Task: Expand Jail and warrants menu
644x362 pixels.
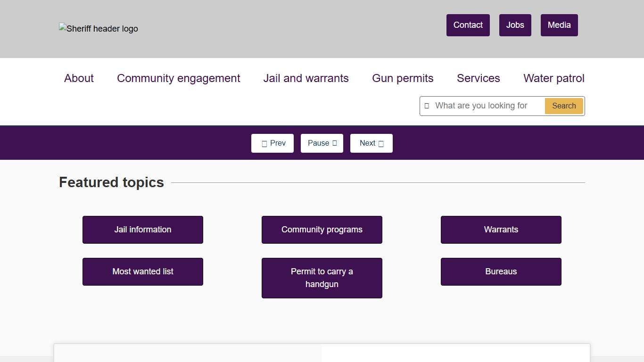Action: click(306, 78)
